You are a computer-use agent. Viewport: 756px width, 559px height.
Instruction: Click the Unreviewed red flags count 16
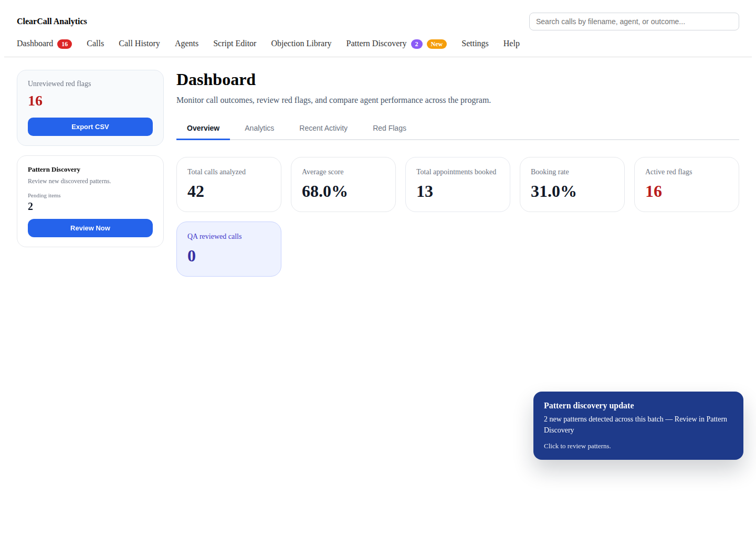click(x=35, y=101)
